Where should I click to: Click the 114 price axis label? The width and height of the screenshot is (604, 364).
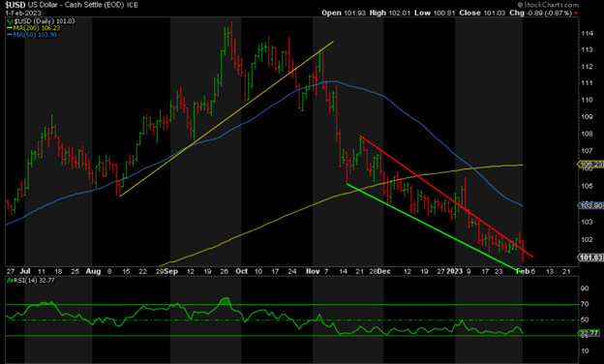point(587,34)
